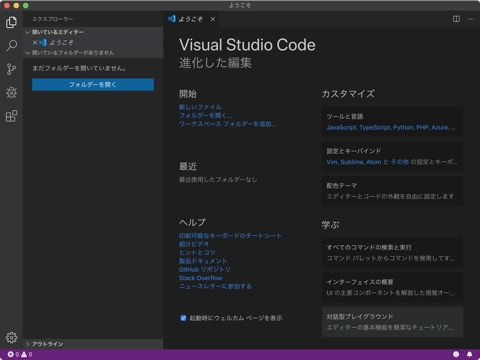Open the GitHub リポジトリ link
The height and width of the screenshot is (360, 480).
point(205,269)
